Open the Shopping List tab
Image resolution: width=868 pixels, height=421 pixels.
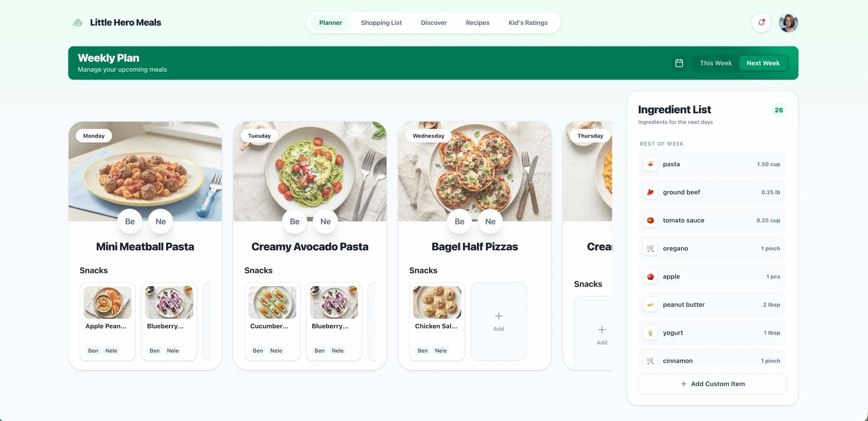(381, 23)
